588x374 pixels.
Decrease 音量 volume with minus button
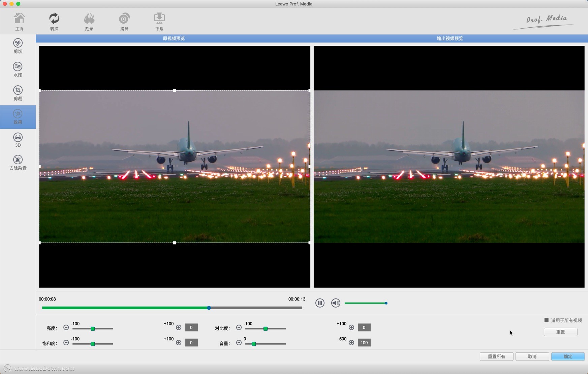pos(239,343)
